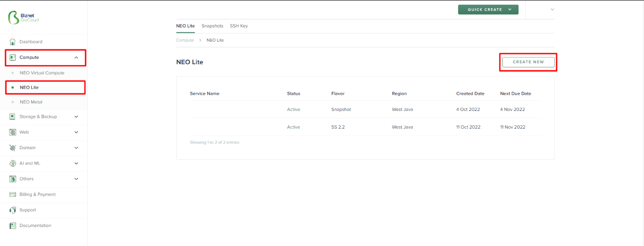This screenshot has width=644, height=246.
Task: Click the Support headset icon
Action: coord(12,210)
